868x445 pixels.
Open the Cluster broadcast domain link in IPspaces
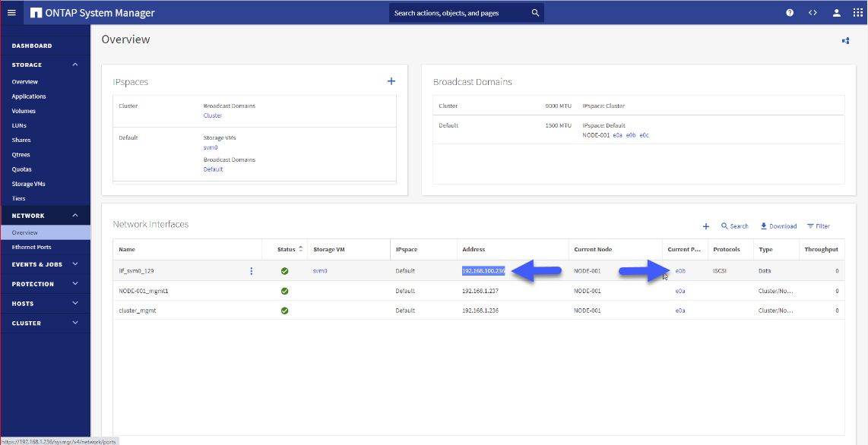click(x=213, y=115)
